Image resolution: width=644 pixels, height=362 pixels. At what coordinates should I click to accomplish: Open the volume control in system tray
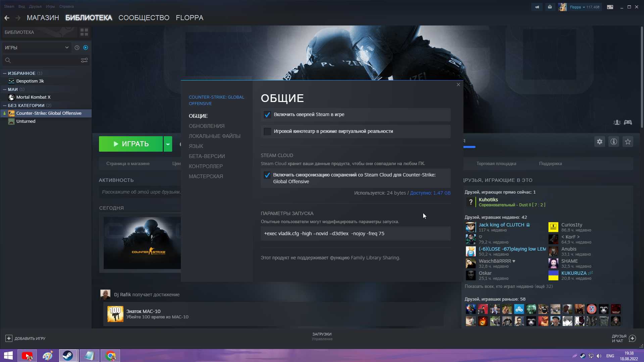[x=599, y=356]
